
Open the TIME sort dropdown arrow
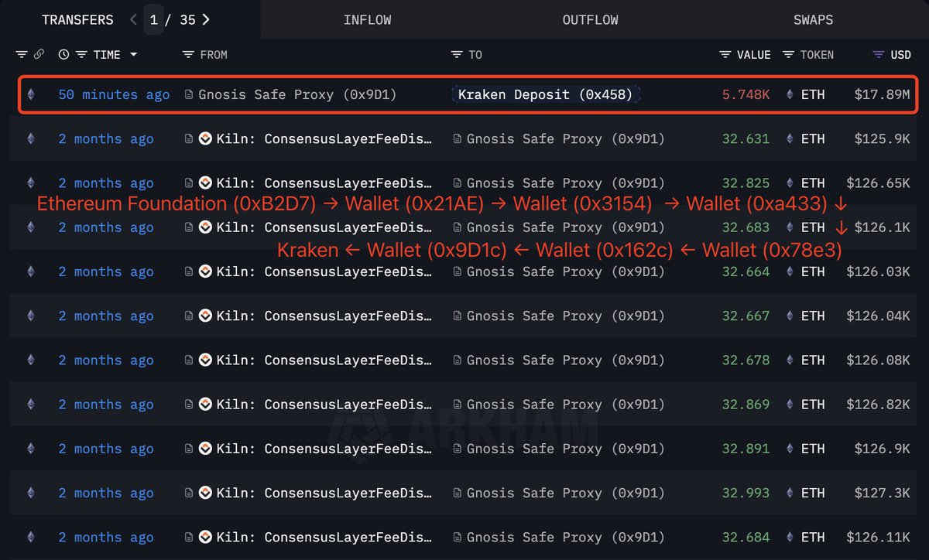point(133,54)
